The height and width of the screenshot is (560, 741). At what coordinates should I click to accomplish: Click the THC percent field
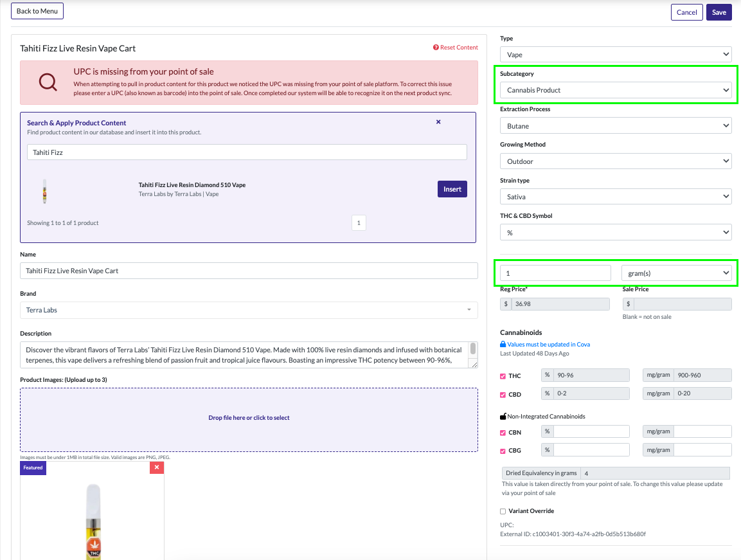click(591, 375)
